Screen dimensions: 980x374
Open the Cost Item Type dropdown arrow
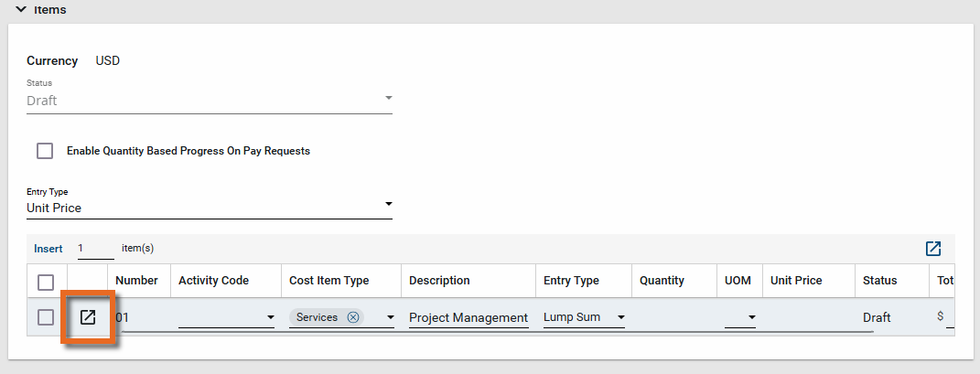pyautogui.click(x=390, y=318)
